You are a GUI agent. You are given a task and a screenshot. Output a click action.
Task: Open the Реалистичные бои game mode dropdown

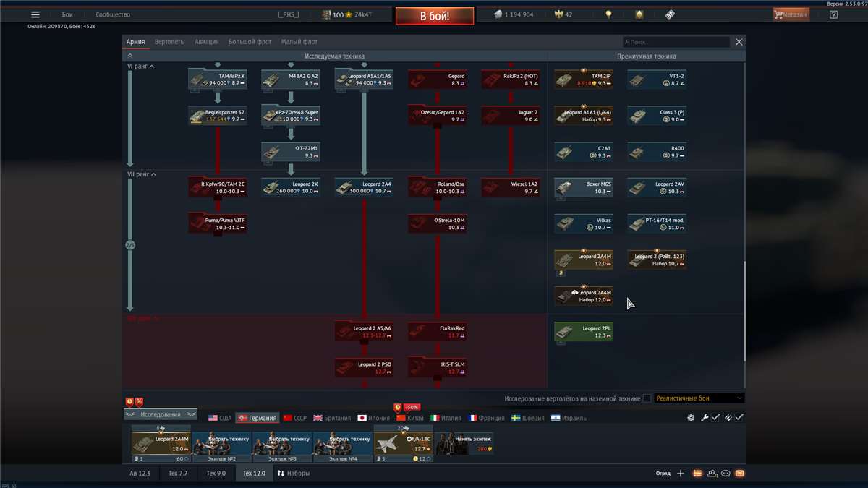click(699, 398)
